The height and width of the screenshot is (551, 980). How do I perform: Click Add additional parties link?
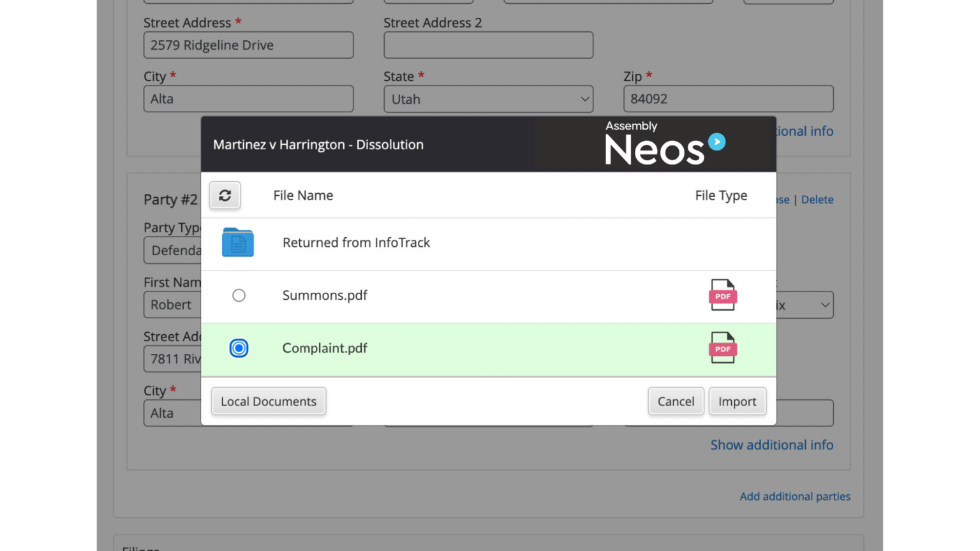795,496
